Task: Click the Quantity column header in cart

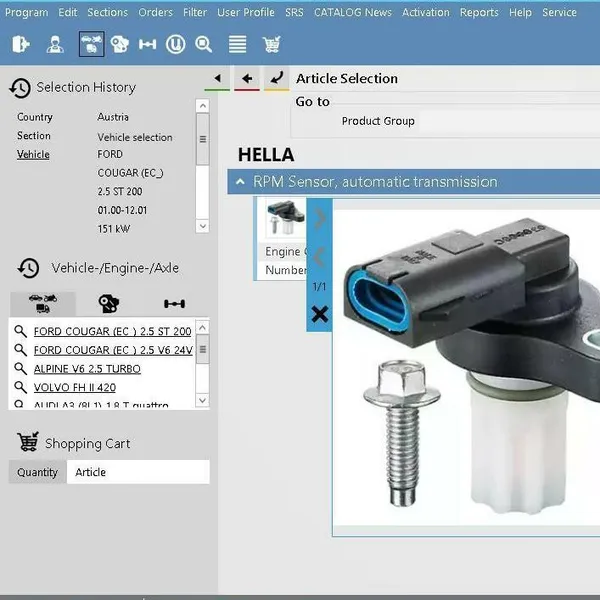Action: tap(38, 472)
